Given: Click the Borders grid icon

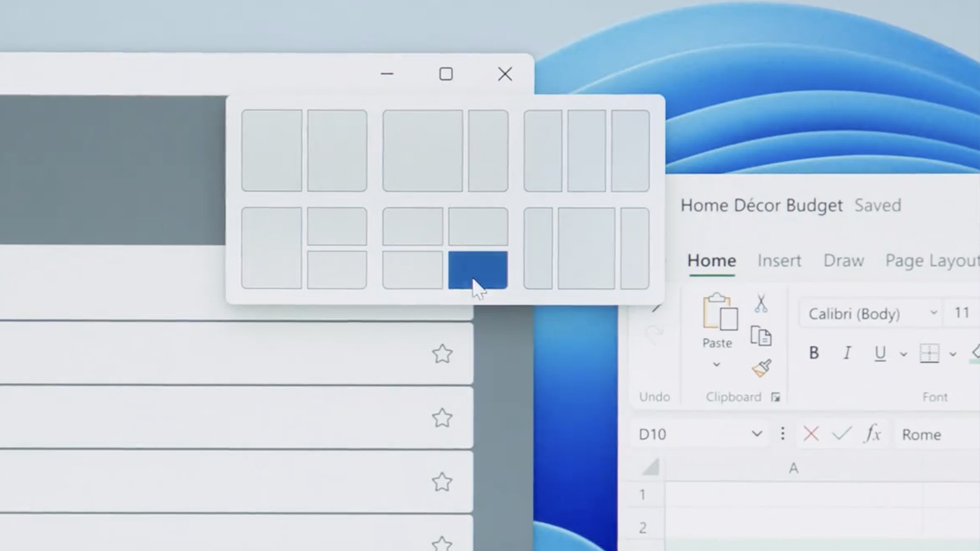Looking at the screenshot, I should point(929,353).
